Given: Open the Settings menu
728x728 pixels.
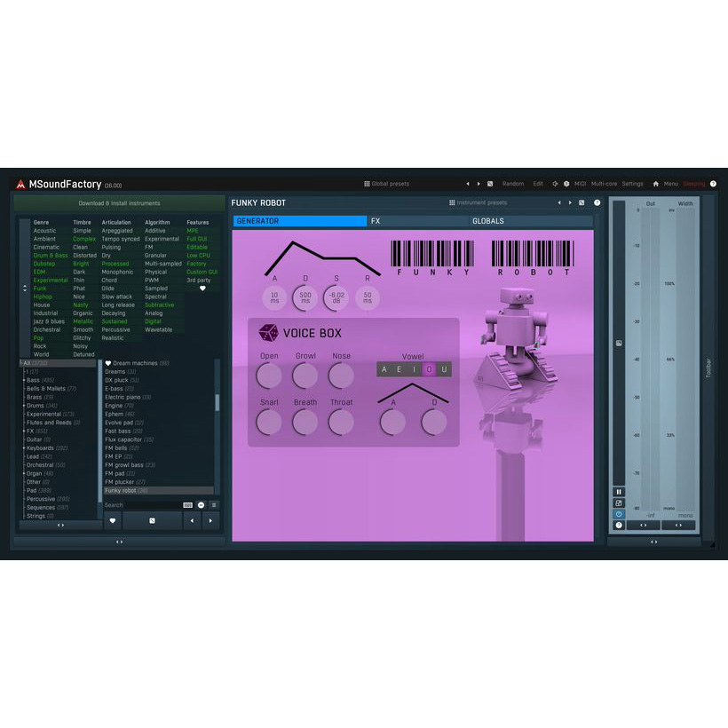Looking at the screenshot, I should coord(632,184).
